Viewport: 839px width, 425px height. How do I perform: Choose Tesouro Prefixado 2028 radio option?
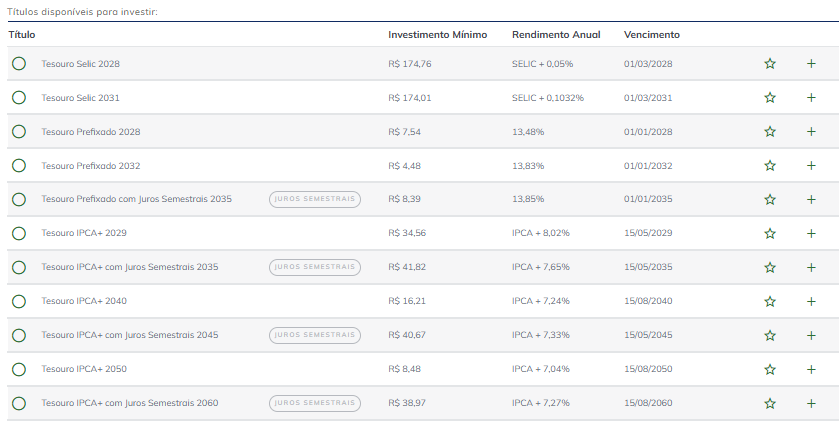[19, 132]
